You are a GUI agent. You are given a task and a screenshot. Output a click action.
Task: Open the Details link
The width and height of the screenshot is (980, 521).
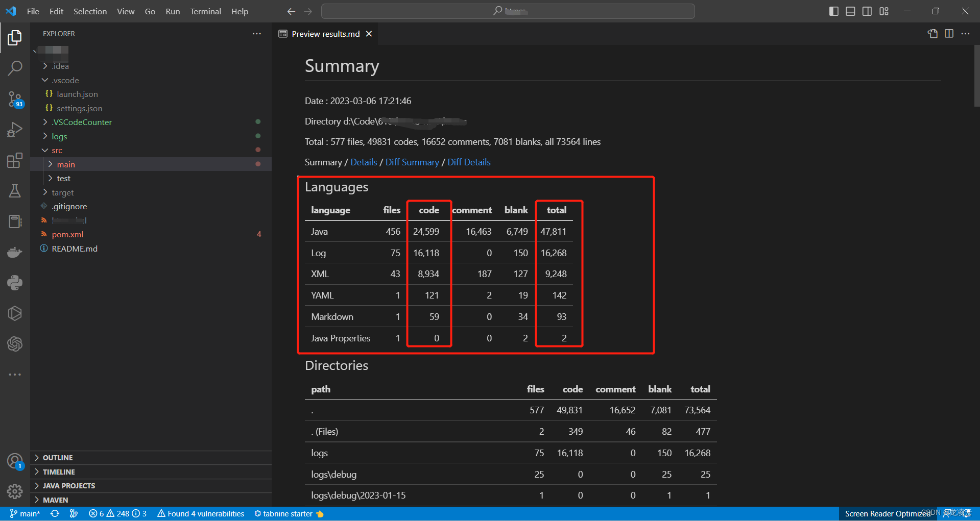(364, 162)
